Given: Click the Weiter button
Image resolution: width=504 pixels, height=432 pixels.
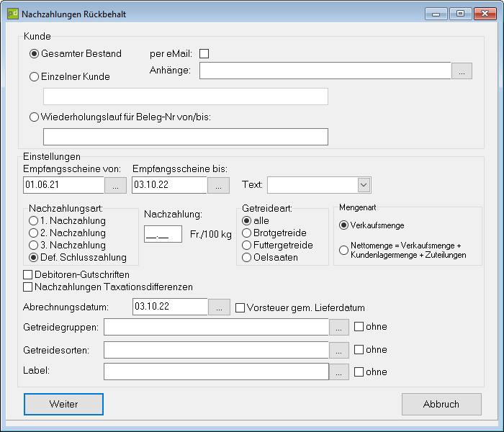Looking at the screenshot, I should [x=63, y=404].
